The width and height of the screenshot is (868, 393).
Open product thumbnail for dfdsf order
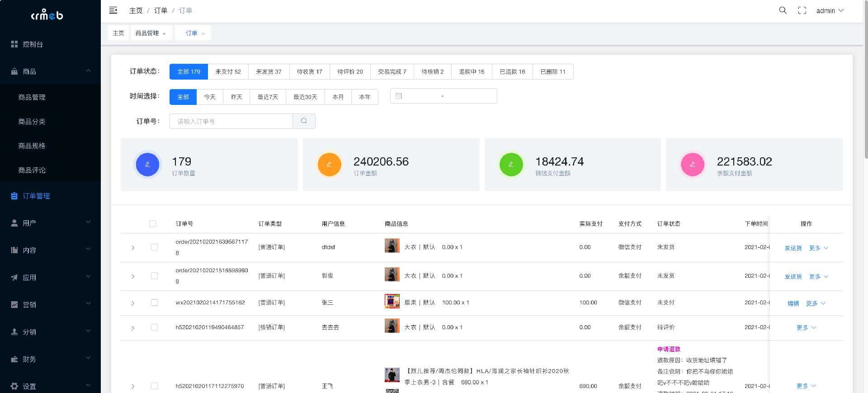pyautogui.click(x=392, y=246)
